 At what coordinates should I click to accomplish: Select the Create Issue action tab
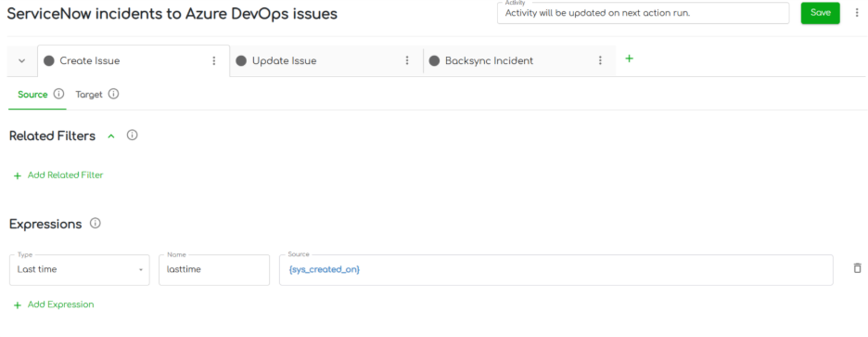[133, 61]
